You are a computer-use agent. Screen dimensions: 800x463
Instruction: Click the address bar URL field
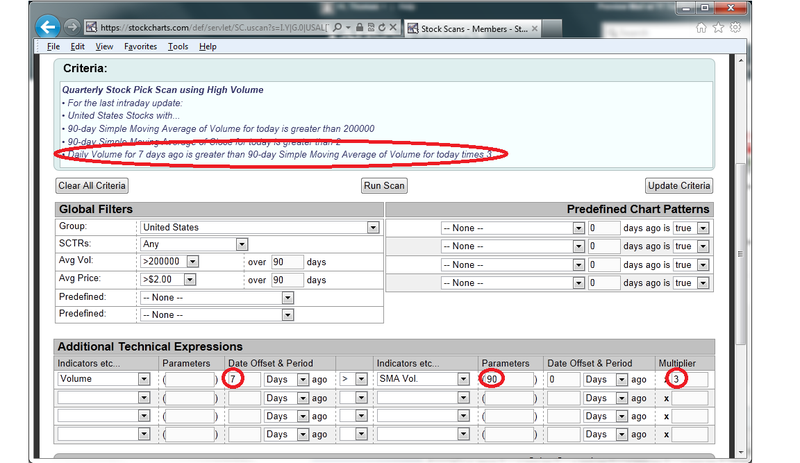(x=214, y=28)
